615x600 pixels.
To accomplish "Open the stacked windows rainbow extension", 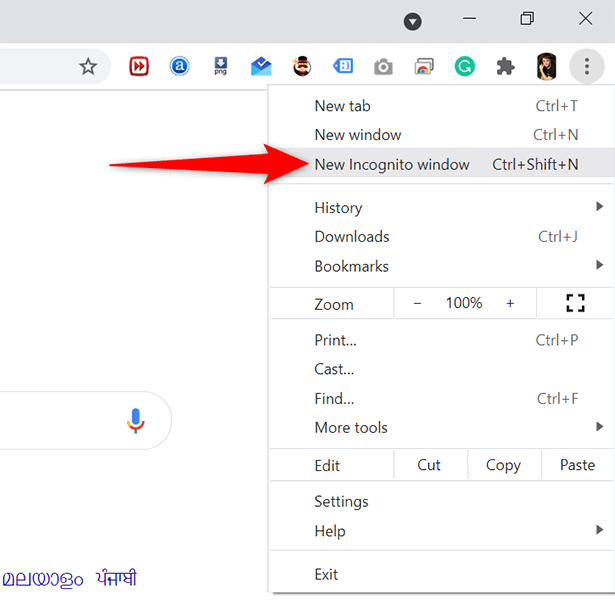I will pyautogui.click(x=424, y=66).
